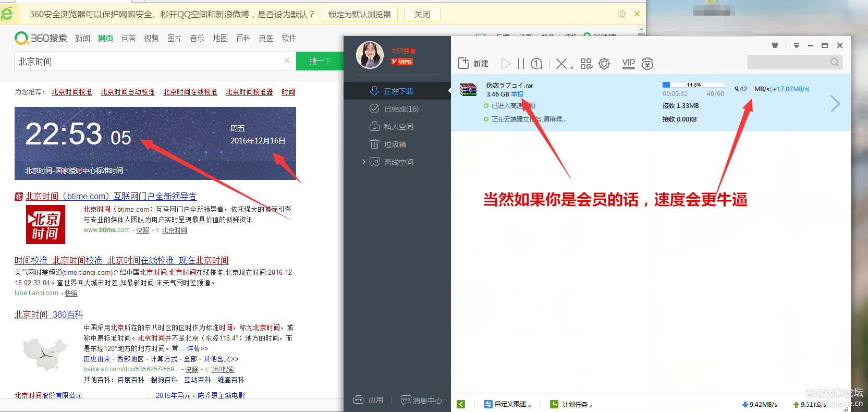Click the 新建 new task button
Image resolution: width=868 pixels, height=412 pixels.
click(473, 64)
